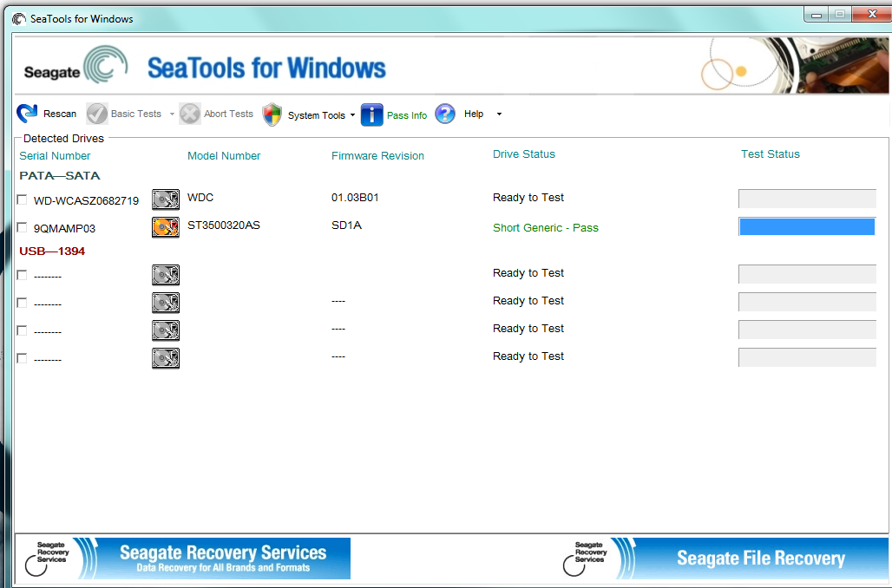Image resolution: width=892 pixels, height=588 pixels.
Task: Click orange drive icon for 9QMAMP03
Action: coord(166,227)
